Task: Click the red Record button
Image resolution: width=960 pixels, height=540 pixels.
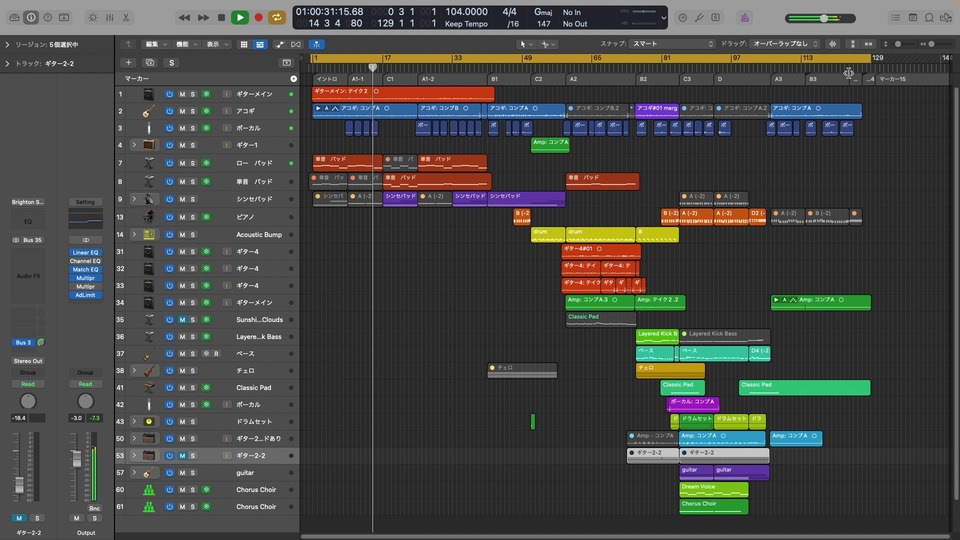Action: [259, 17]
